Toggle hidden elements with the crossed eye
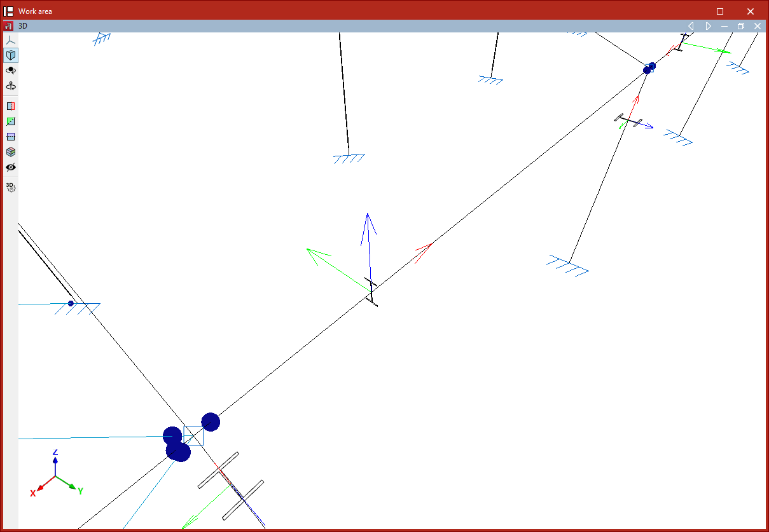This screenshot has height=532, width=769. click(x=10, y=167)
